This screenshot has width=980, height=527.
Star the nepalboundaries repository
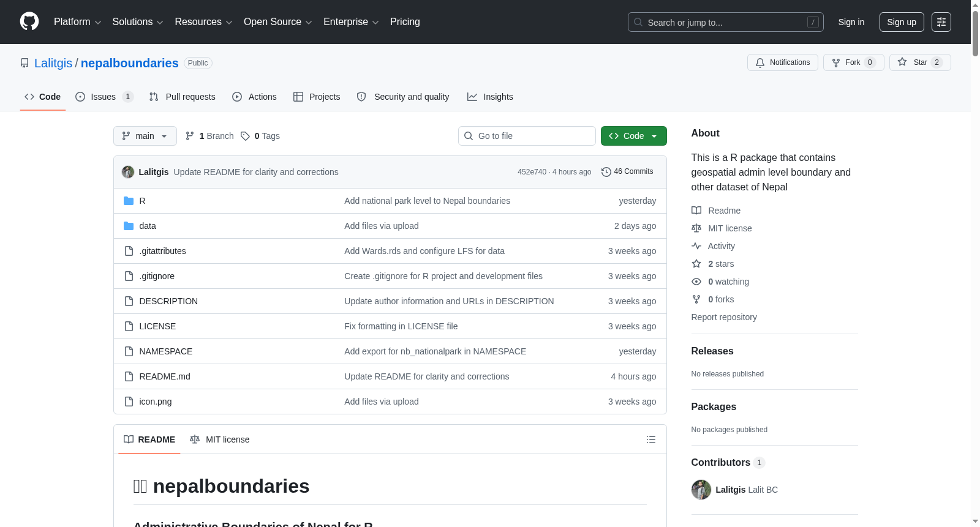(x=920, y=62)
